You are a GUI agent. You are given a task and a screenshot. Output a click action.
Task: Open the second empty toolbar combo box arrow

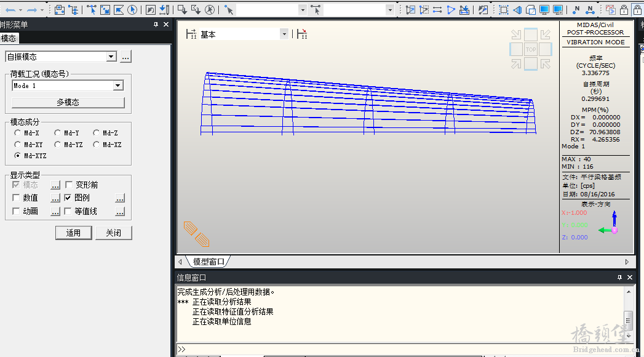pos(390,10)
